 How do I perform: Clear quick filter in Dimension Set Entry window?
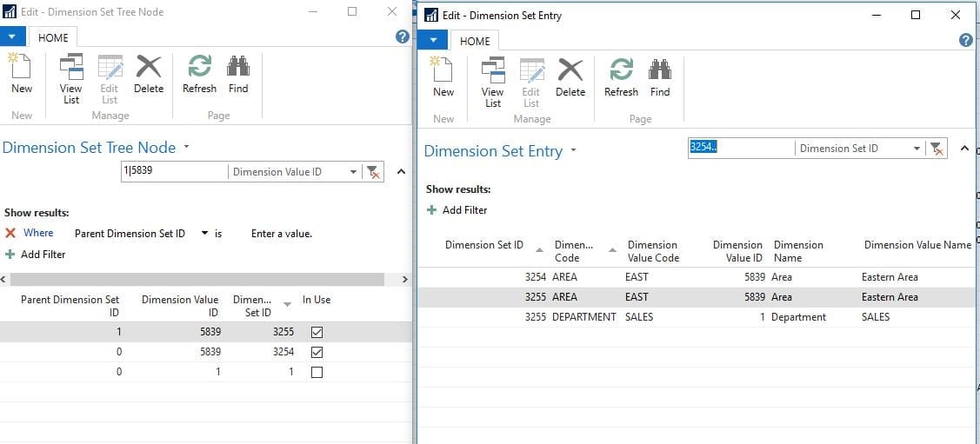point(937,149)
